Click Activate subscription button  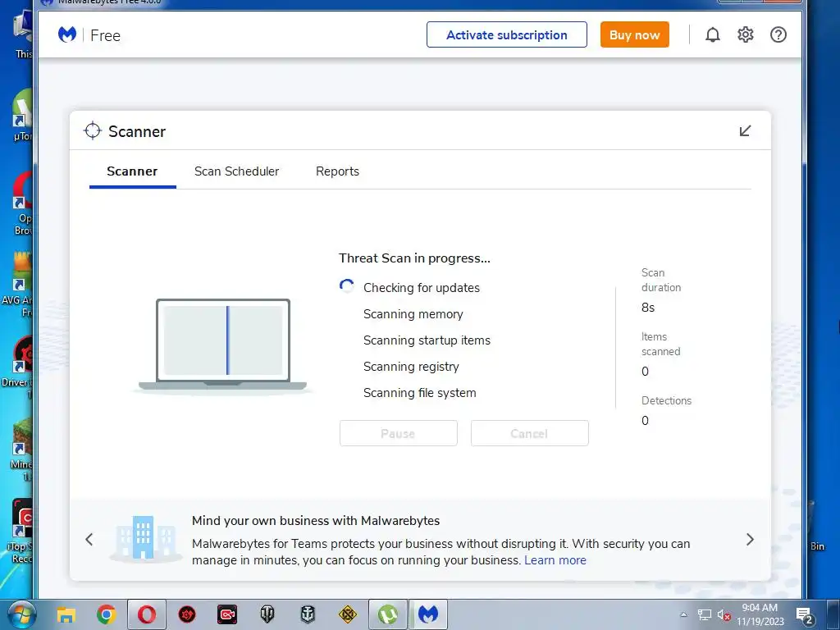pos(507,34)
